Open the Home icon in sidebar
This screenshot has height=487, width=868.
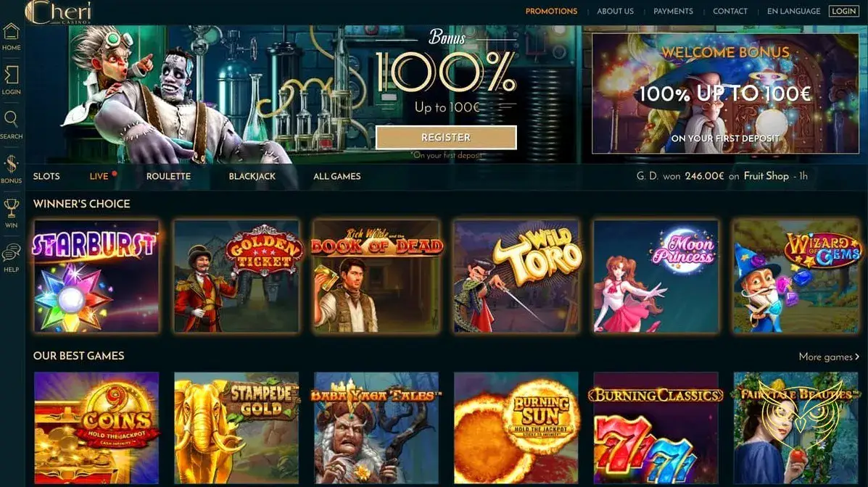coord(11,32)
